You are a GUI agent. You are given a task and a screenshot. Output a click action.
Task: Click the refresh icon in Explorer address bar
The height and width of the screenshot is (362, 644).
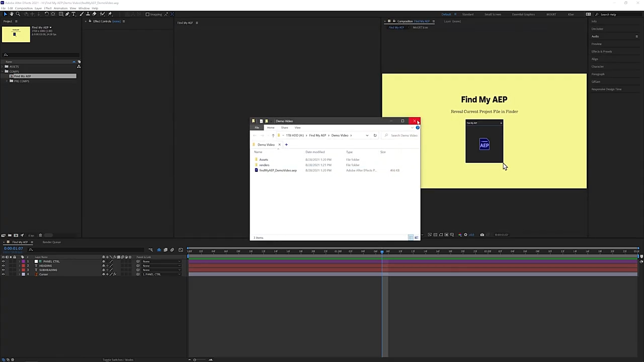(375, 135)
